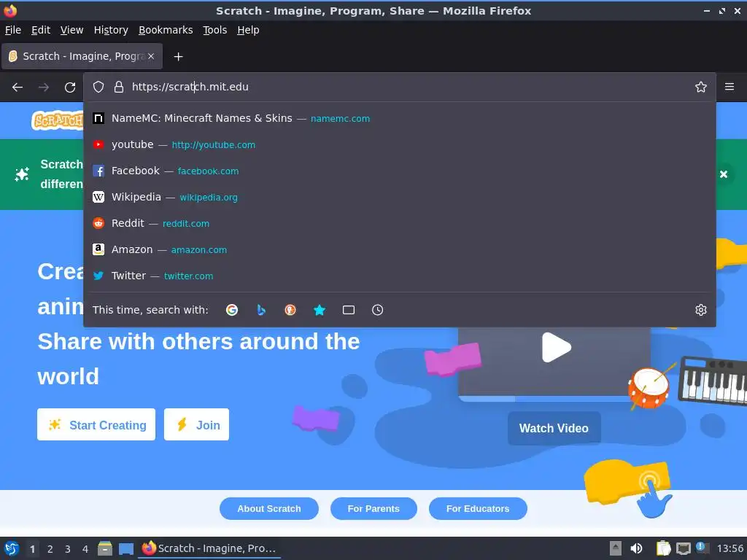747x560 pixels.
Task: Select the Amazon suggestion
Action: tap(400, 249)
